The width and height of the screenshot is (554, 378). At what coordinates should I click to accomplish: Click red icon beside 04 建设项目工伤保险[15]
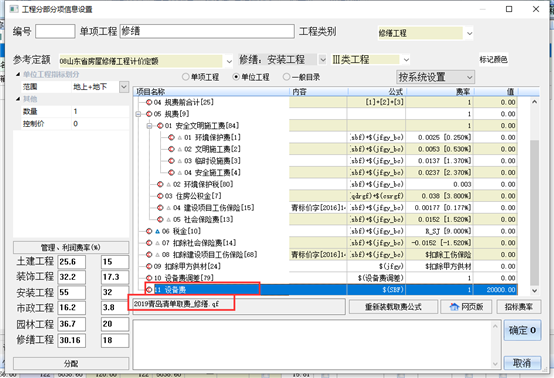(x=160, y=208)
